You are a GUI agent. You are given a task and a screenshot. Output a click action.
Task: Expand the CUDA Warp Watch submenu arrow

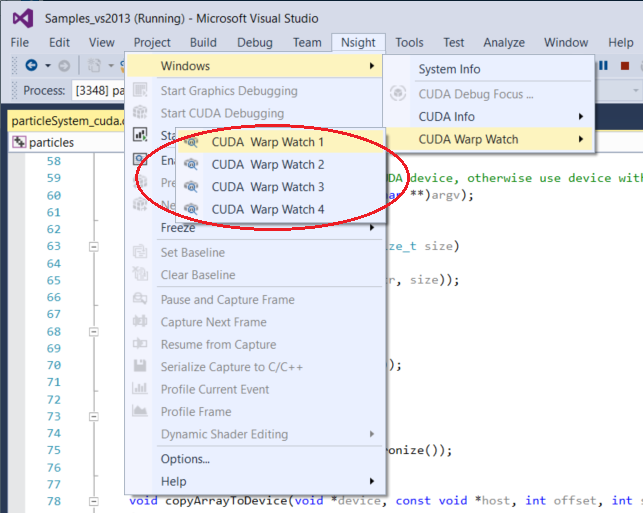tap(581, 139)
